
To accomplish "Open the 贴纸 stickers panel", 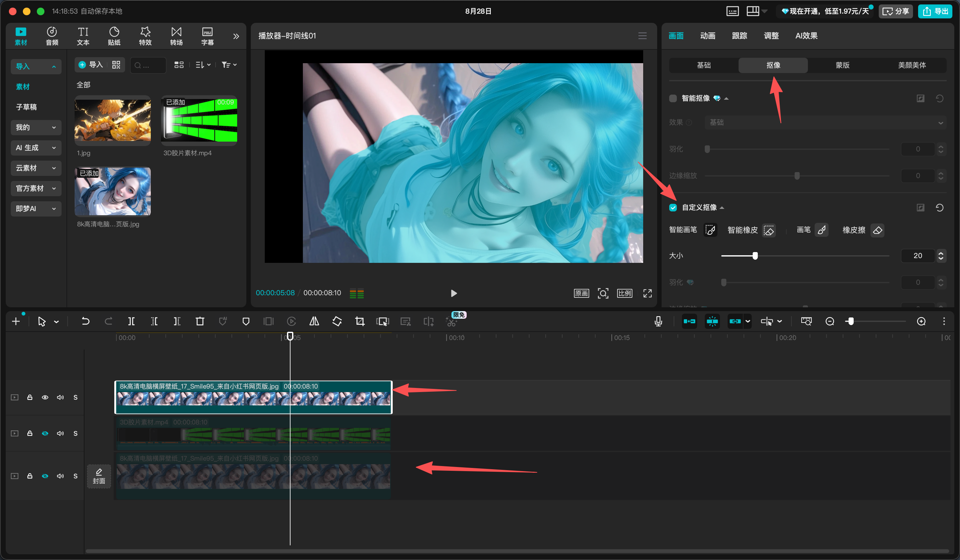I will [x=114, y=36].
